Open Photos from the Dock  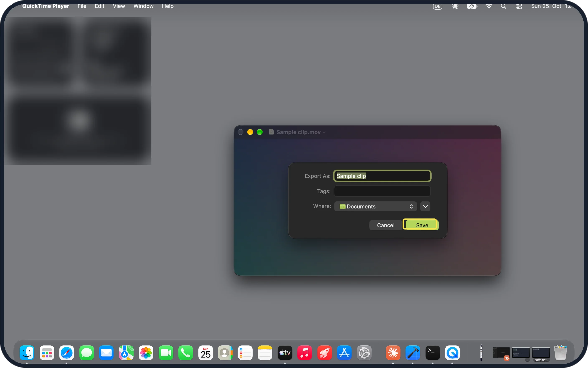click(146, 353)
